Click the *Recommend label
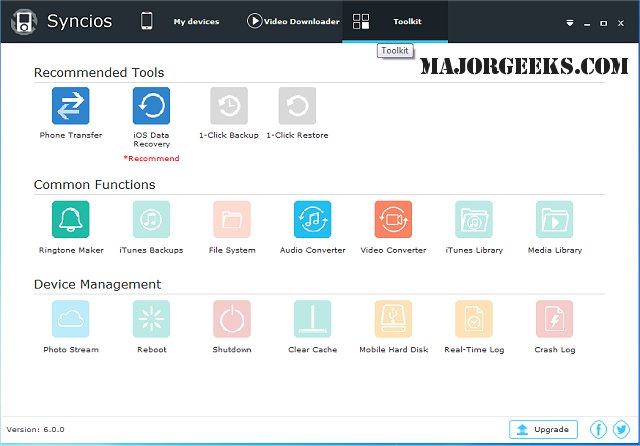Screen dimensions: 640x446 pyautogui.click(x=151, y=158)
